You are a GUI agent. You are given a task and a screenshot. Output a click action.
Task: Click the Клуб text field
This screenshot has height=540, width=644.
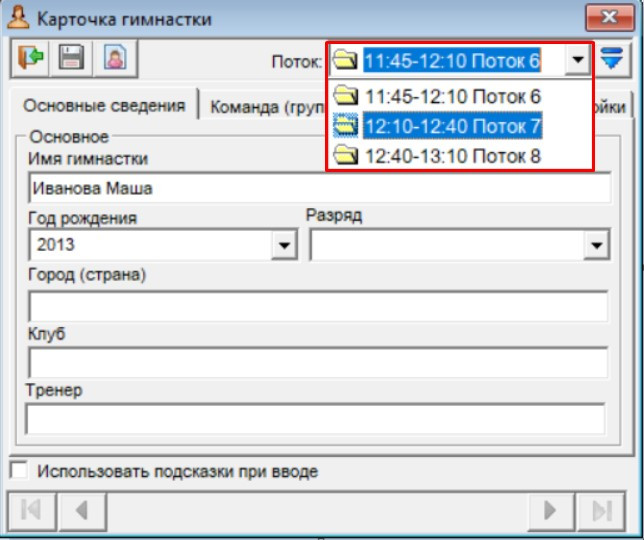[x=318, y=363]
